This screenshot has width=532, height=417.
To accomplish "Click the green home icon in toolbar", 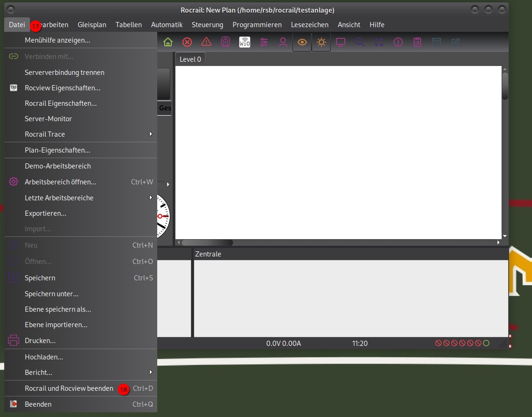I will click(168, 42).
